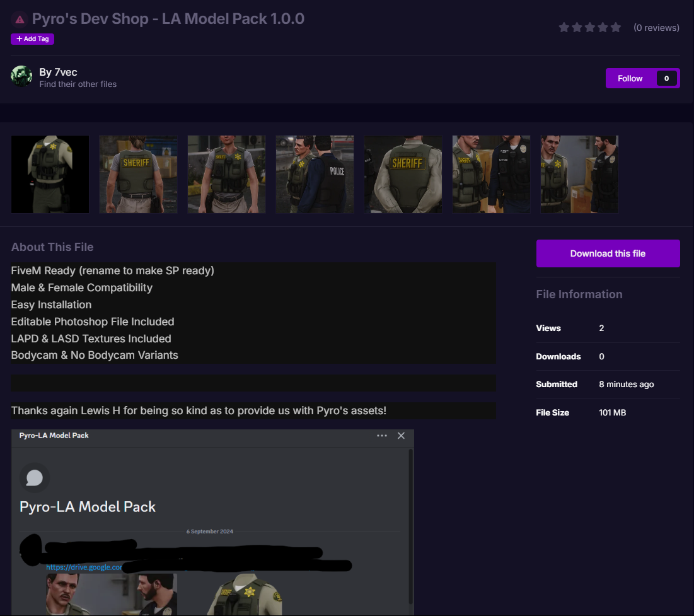Rate the file with the first star

pyautogui.click(x=564, y=28)
